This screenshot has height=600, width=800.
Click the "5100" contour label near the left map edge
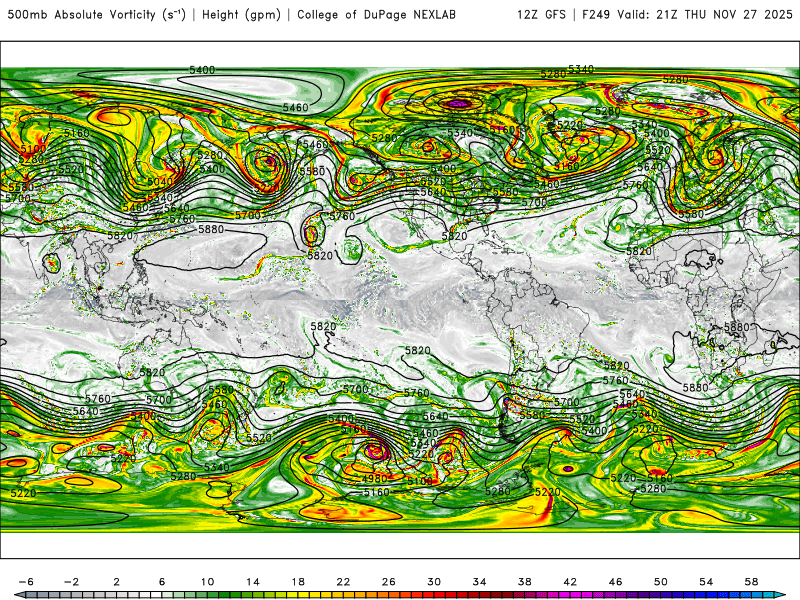coord(33,149)
